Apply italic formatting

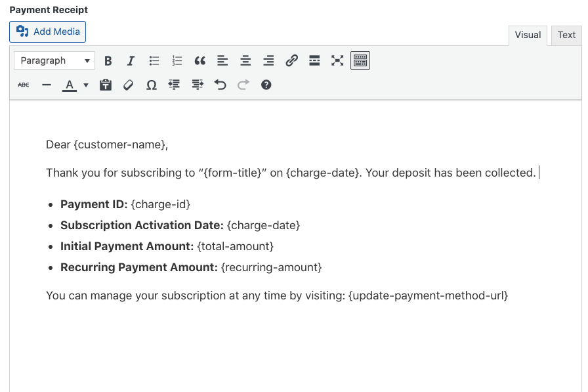(131, 60)
